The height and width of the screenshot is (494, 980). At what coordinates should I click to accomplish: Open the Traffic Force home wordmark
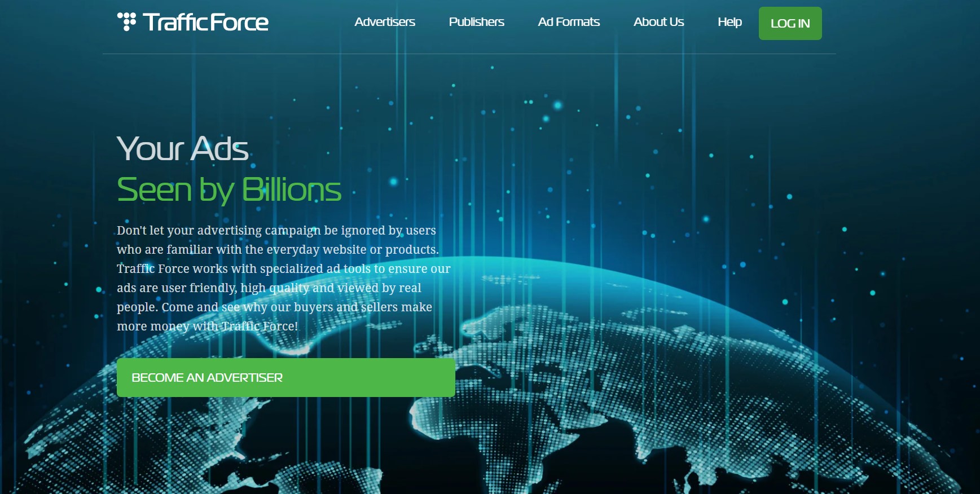(205, 22)
